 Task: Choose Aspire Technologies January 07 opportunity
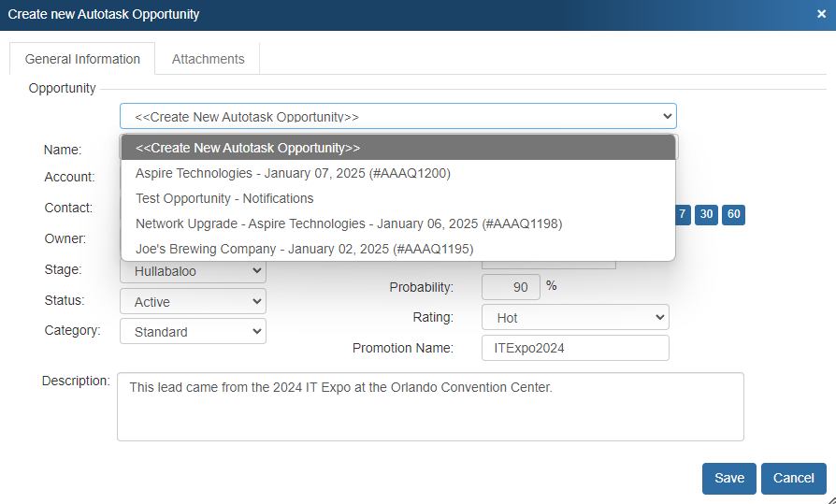(293, 173)
